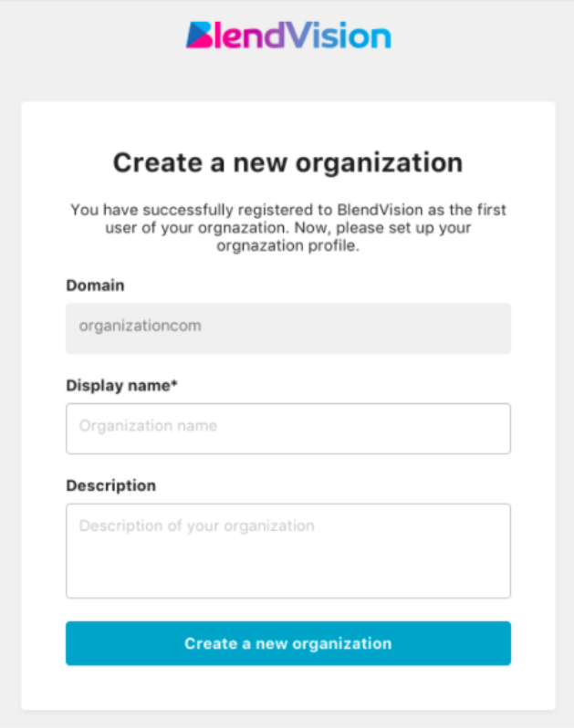
Task: Click the "Domain" field label
Action: point(95,286)
